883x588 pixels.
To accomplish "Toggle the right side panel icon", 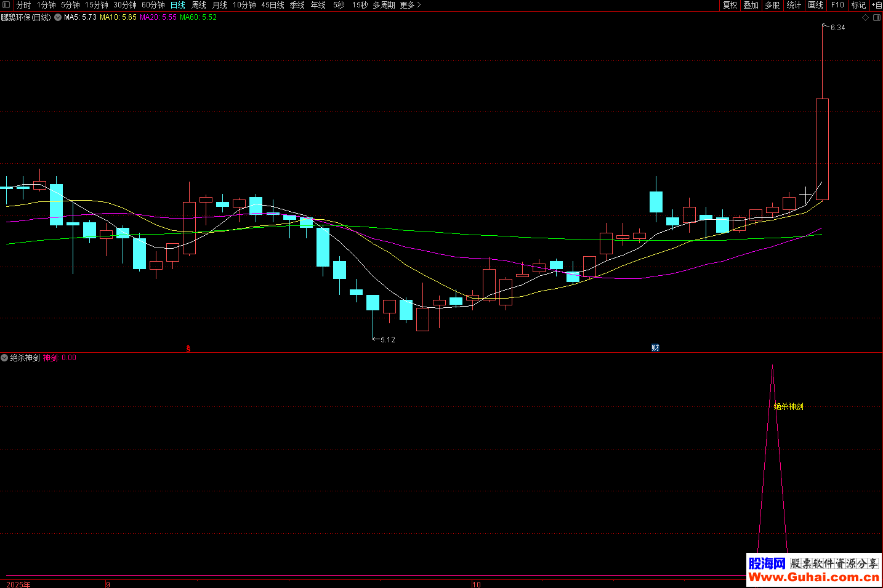I will pyautogui.click(x=876, y=17).
